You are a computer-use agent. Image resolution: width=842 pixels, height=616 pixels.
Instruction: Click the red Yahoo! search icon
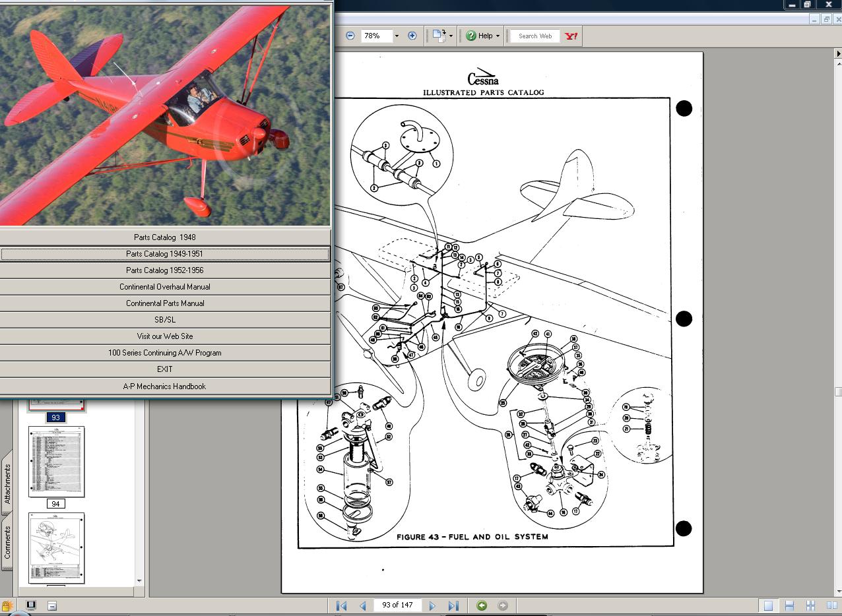(571, 36)
